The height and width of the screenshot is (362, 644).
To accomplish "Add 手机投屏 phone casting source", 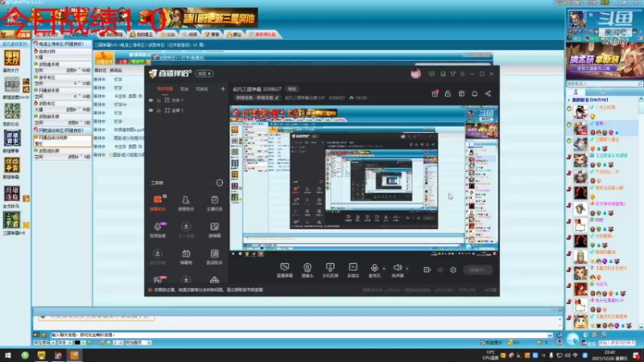I will coord(330,270).
